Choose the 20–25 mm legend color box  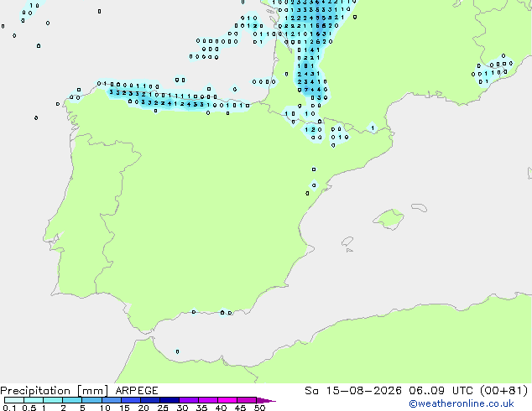coord(149,400)
